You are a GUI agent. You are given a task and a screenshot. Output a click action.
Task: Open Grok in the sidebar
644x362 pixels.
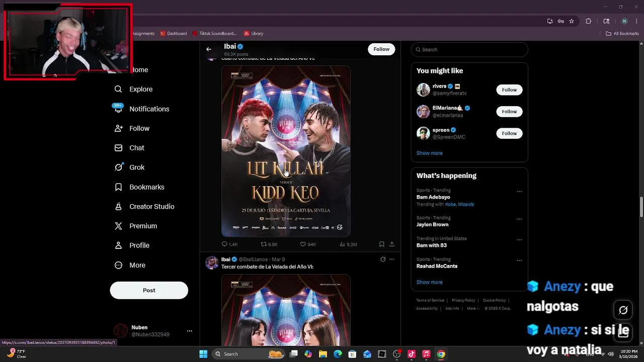[136, 167]
